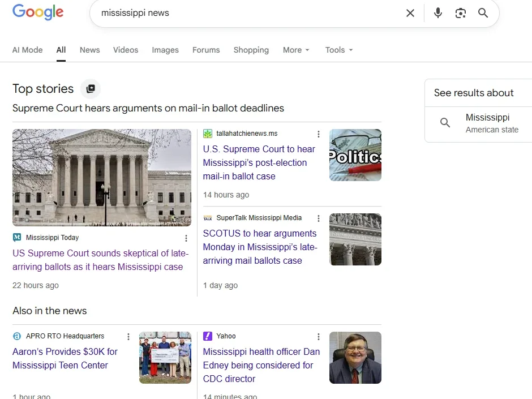Open options menu for tallahatchienews.ms story

(x=318, y=134)
